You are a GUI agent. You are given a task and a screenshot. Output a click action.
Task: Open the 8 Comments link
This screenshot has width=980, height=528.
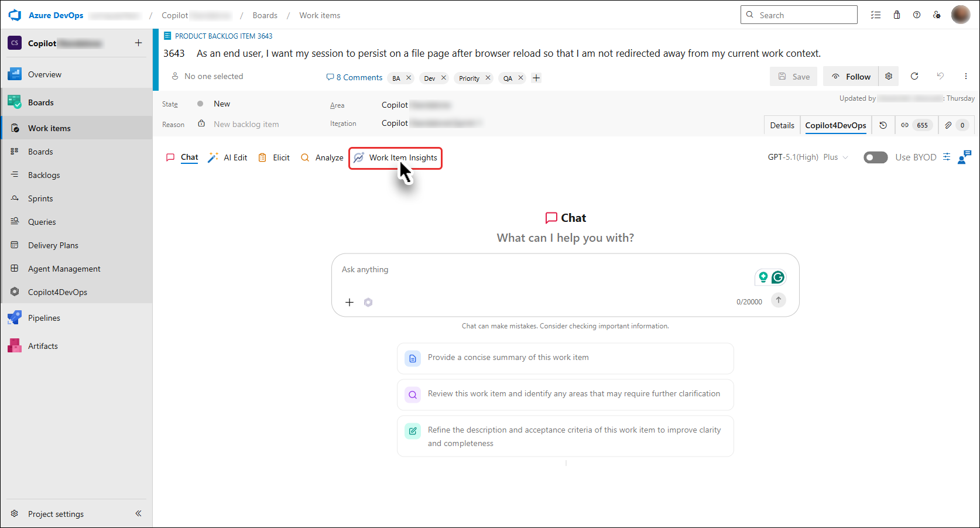[x=354, y=77]
